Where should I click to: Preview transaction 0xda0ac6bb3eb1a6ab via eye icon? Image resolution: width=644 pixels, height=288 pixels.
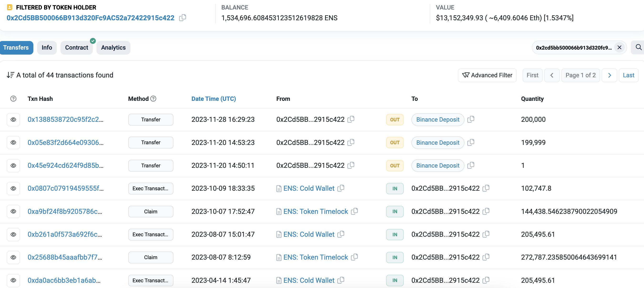click(13, 280)
